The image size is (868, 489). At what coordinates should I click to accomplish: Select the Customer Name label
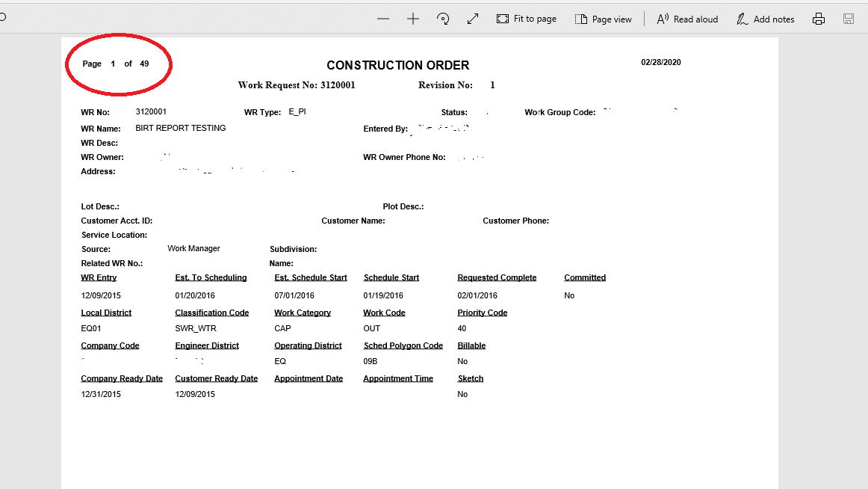point(353,221)
